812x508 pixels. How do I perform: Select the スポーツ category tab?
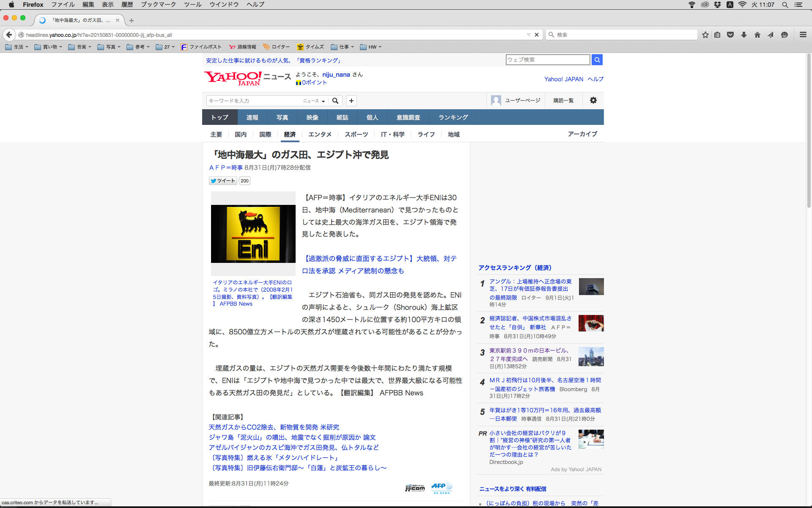(356, 134)
